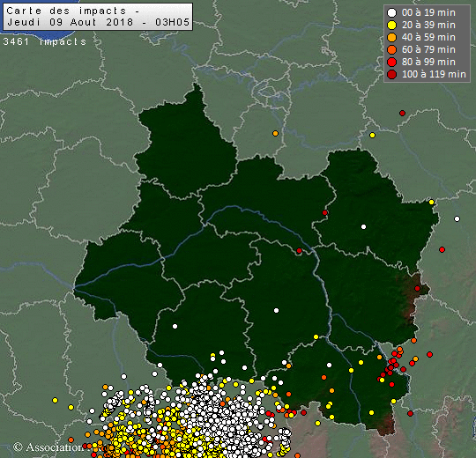Click the white 00 à 19 min legend circle

[x=392, y=12]
